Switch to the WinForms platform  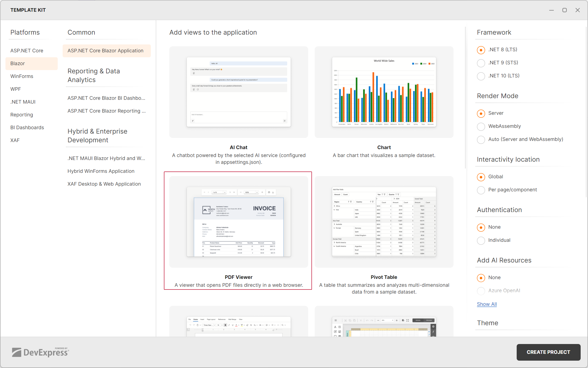click(x=22, y=76)
